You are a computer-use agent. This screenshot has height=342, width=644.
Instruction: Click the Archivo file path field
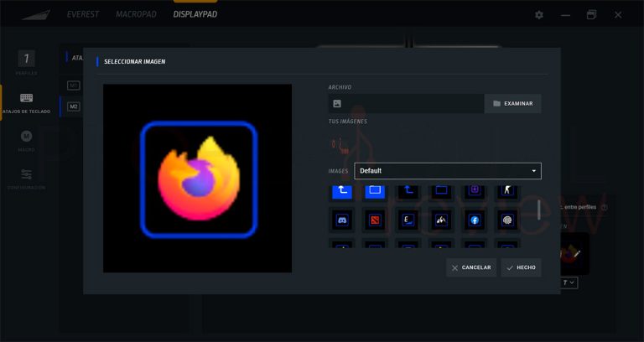pyautogui.click(x=406, y=103)
